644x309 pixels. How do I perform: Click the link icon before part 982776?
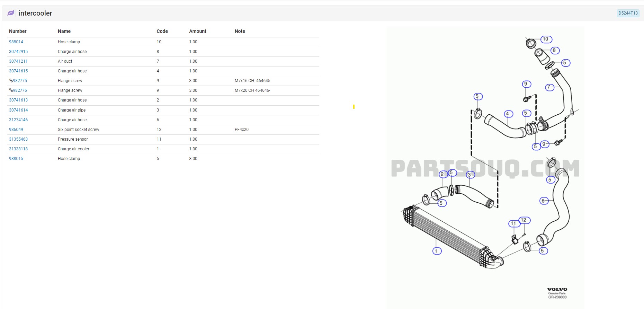pos(11,90)
